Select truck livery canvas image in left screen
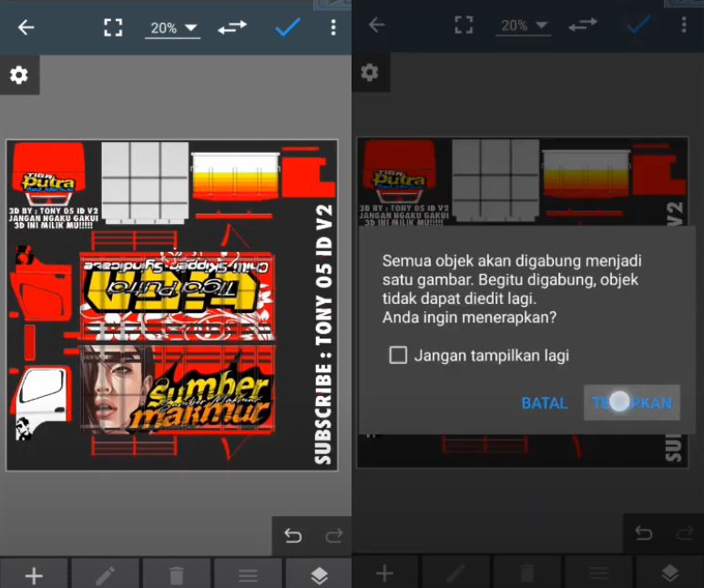This screenshot has height=588, width=704. tap(172, 305)
